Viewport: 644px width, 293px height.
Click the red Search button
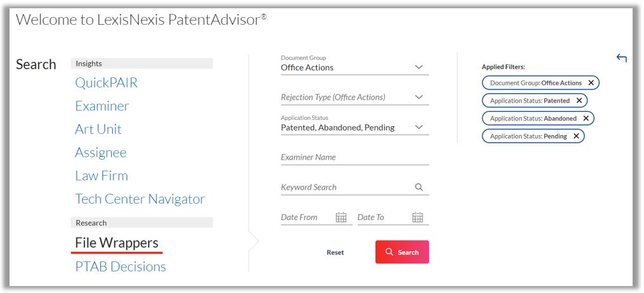(402, 252)
